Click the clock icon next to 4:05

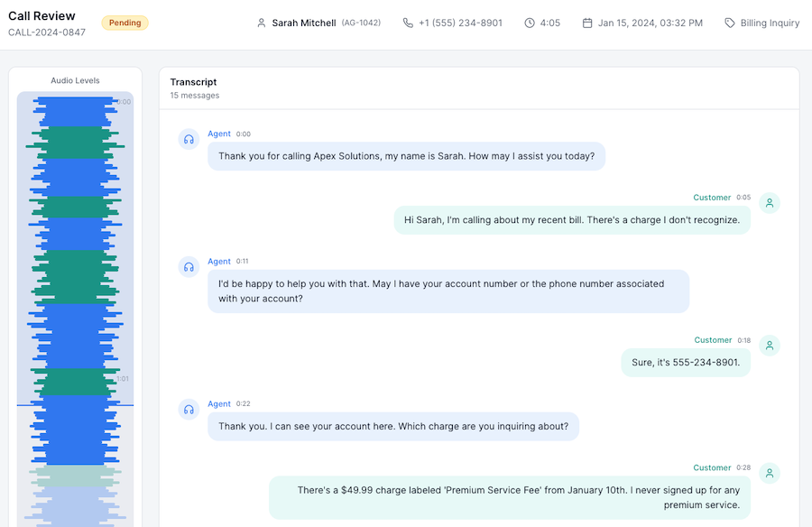click(x=530, y=23)
